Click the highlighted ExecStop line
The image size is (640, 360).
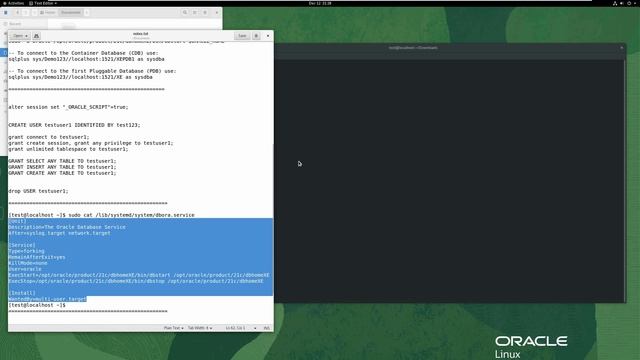136,281
